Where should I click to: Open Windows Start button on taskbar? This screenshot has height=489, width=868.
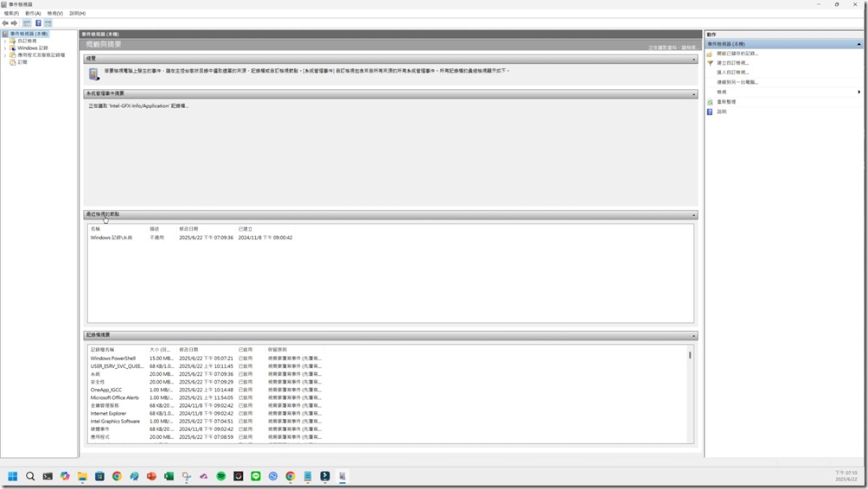(x=13, y=476)
